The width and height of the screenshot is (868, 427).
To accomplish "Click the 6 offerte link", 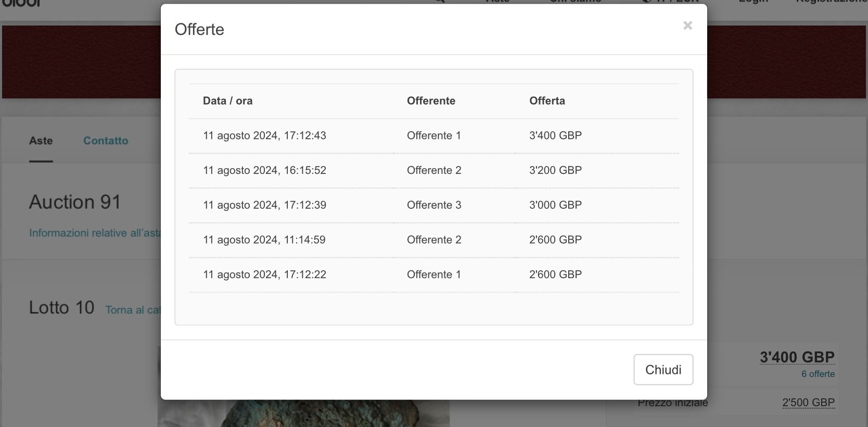I will 818,374.
